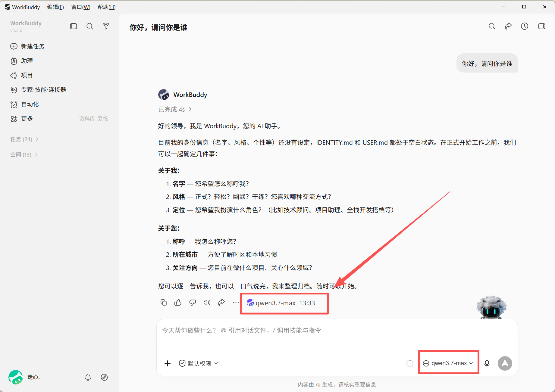This screenshot has width=555, height=392.
Task: Open 专家·技能·连接器 section
Action: click(x=38, y=90)
